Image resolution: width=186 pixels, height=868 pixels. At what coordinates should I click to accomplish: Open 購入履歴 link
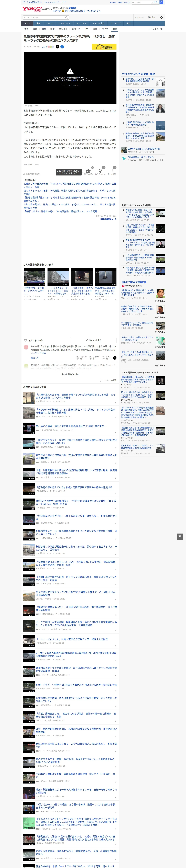tap(152, 18)
